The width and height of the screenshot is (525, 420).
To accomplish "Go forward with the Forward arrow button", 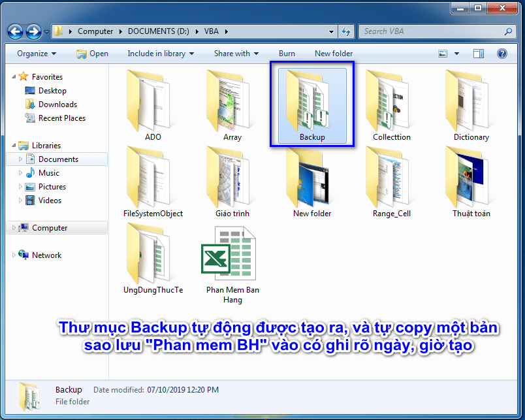I will [34, 32].
